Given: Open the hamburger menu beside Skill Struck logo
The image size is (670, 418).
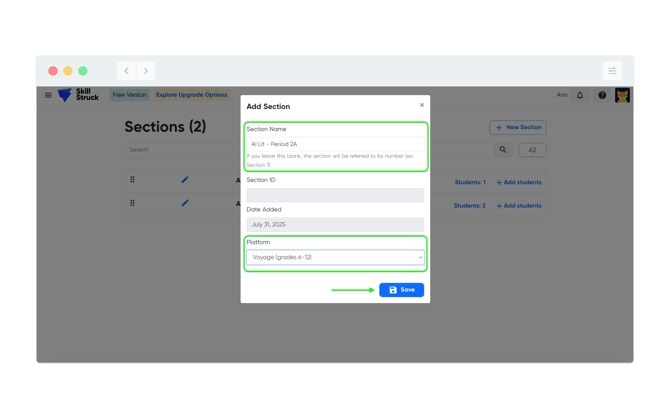Looking at the screenshot, I should (x=48, y=95).
